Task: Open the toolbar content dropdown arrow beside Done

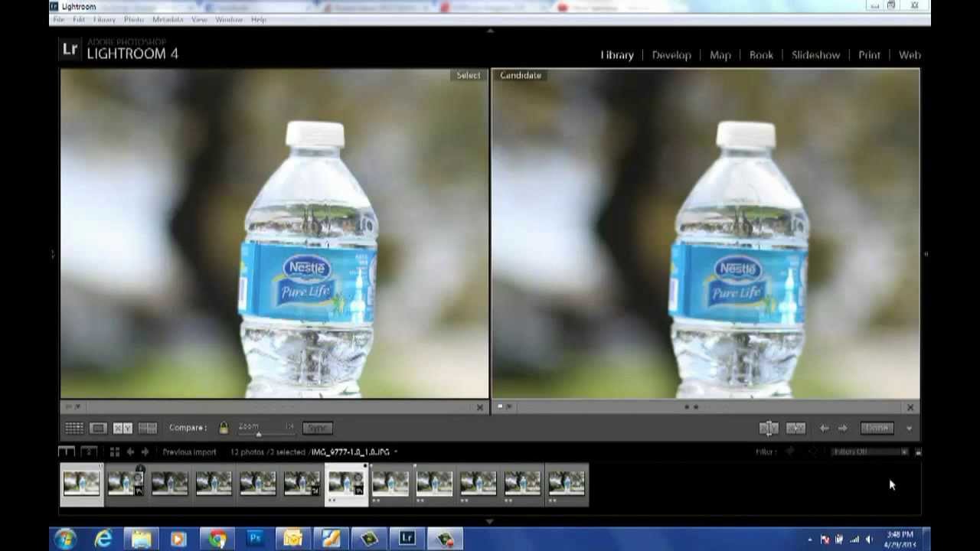Action: pos(909,429)
